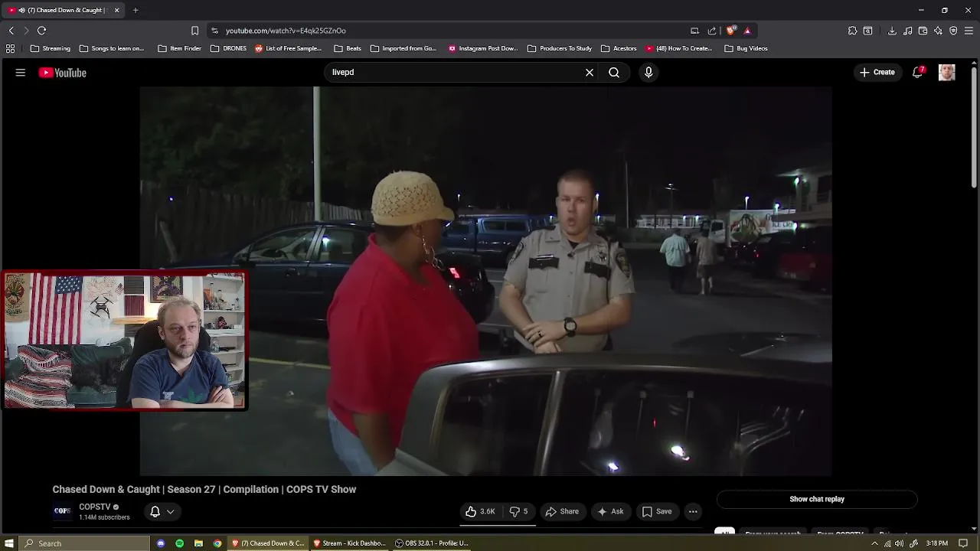Viewport: 980px width, 551px height.
Task: Open Brave Shields lion icon
Action: pos(731,31)
